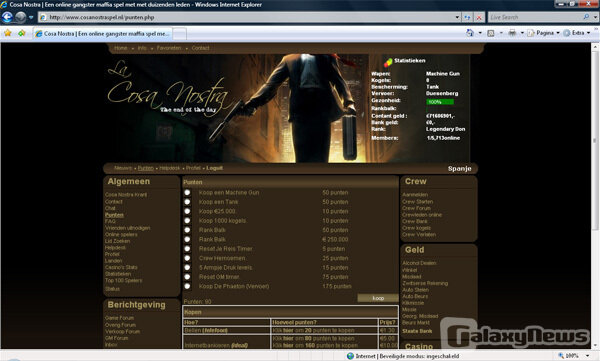600x361 pixels.
Task: Select radio Koop een Tank
Action: coord(187,202)
